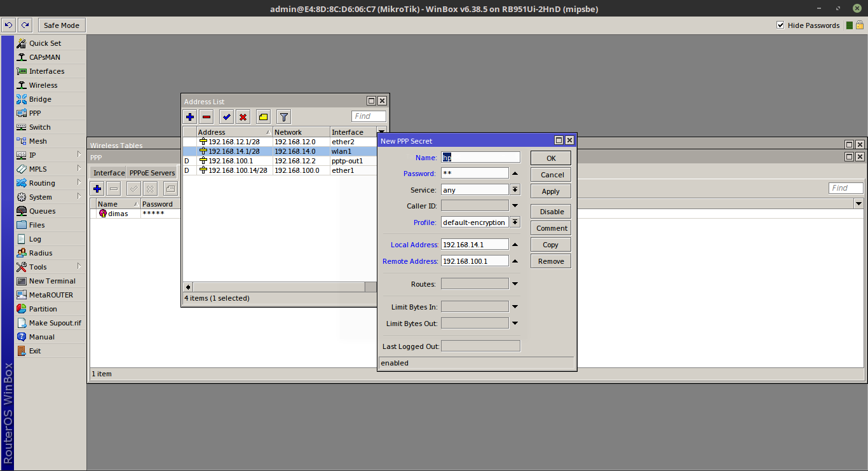Viewport: 868px width, 471px height.
Task: Click the horizontal scrollbar in Address List
Action: 280,287
